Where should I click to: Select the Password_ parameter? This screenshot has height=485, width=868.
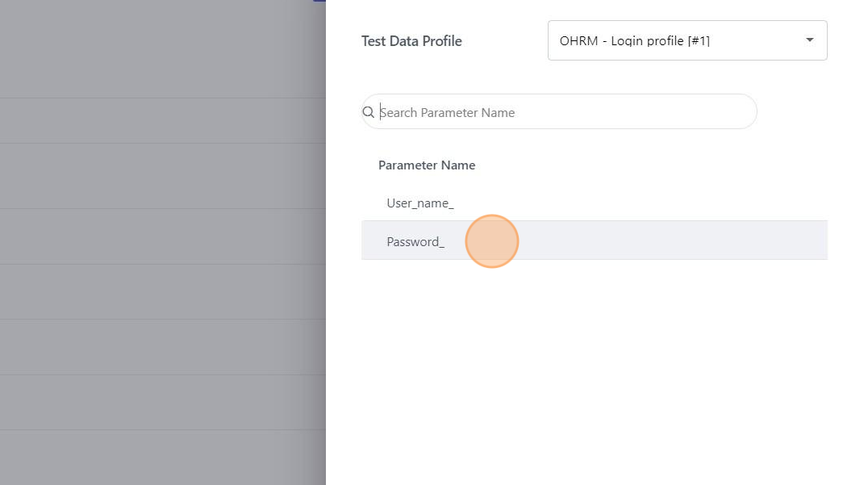(415, 241)
